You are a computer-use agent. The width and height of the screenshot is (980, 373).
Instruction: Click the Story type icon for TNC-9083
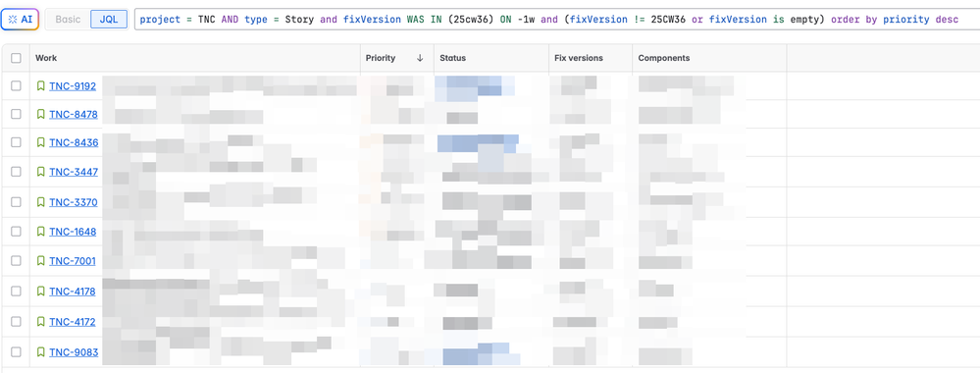coord(40,351)
